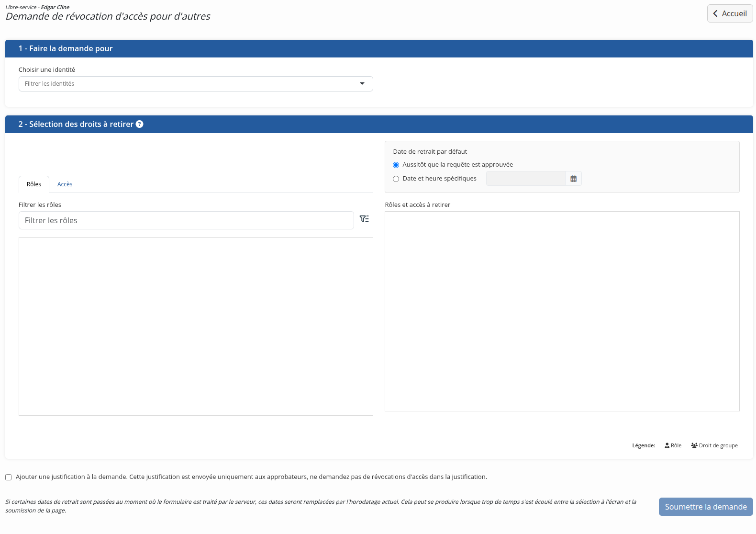The image size is (756, 534).
Task: Click 'Soumettre la demande' button
Action: [706, 507]
